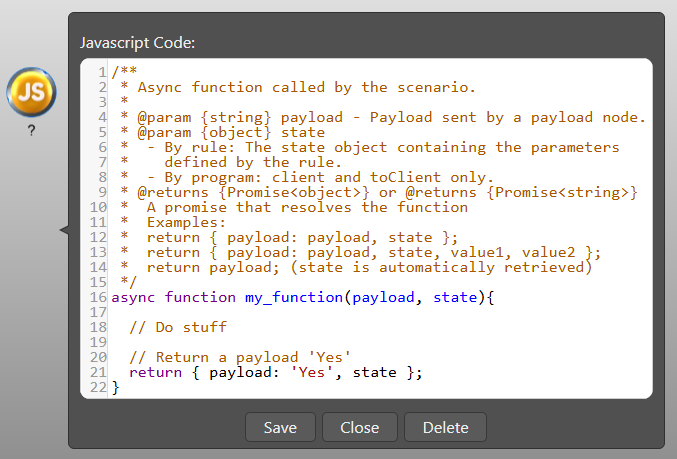Click the 'Javascript Code:' label
677x459 pixels.
[137, 43]
